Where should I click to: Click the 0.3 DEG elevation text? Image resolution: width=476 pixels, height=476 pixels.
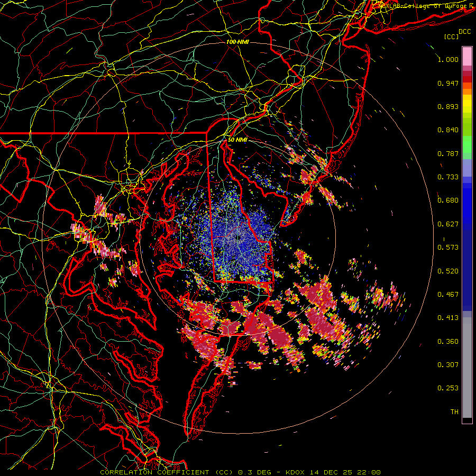[255, 472]
